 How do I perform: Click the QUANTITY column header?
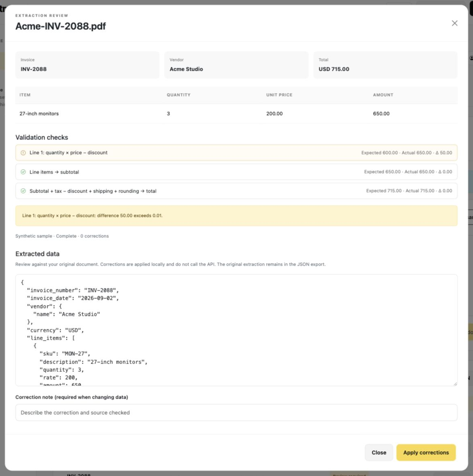(178, 95)
